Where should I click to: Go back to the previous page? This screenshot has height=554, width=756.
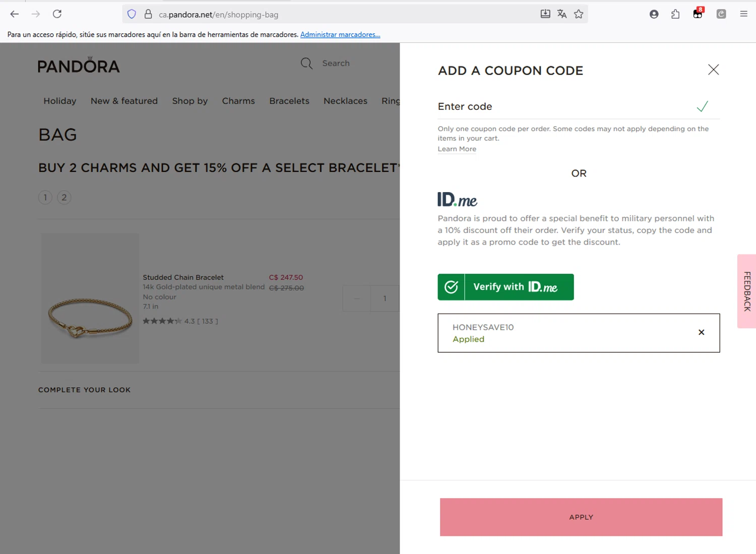tap(15, 14)
